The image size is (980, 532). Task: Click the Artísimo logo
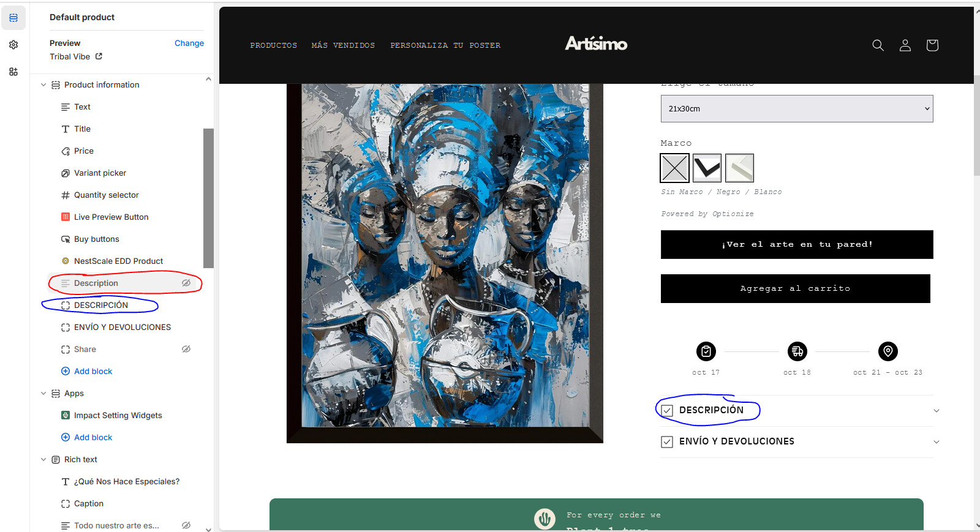pyautogui.click(x=596, y=43)
